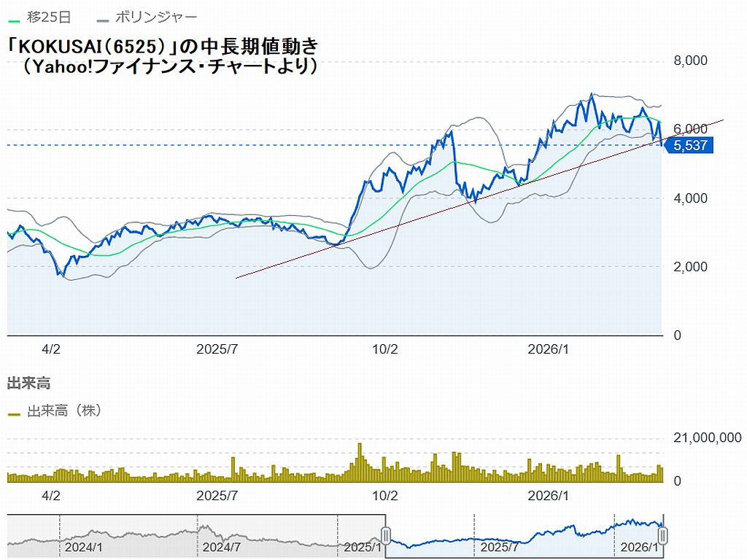Click the 5,537 current price label
Screen dimensions: 747x560
pyautogui.click(x=689, y=146)
